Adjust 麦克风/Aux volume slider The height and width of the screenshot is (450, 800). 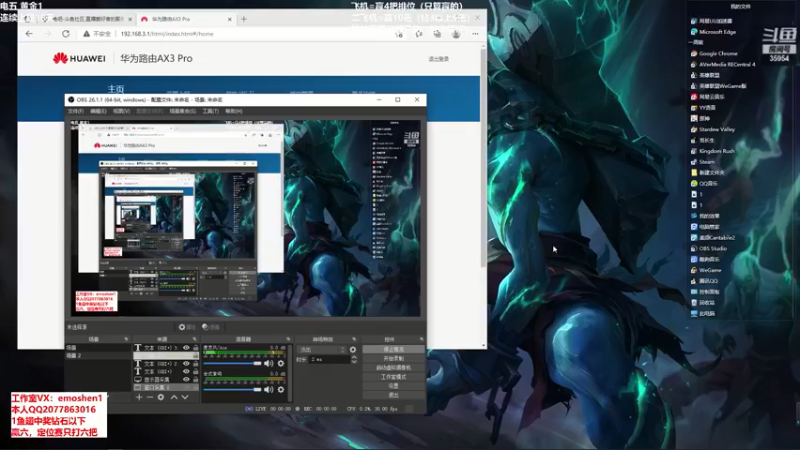click(x=233, y=363)
